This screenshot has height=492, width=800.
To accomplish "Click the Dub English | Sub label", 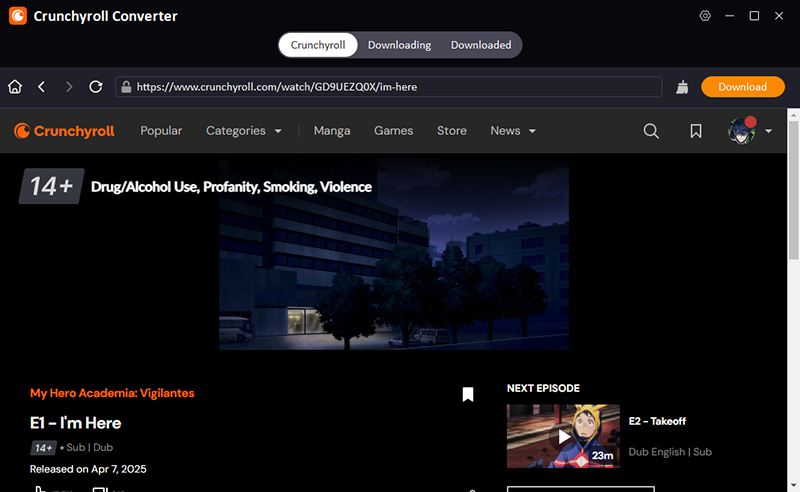I will pos(670,452).
